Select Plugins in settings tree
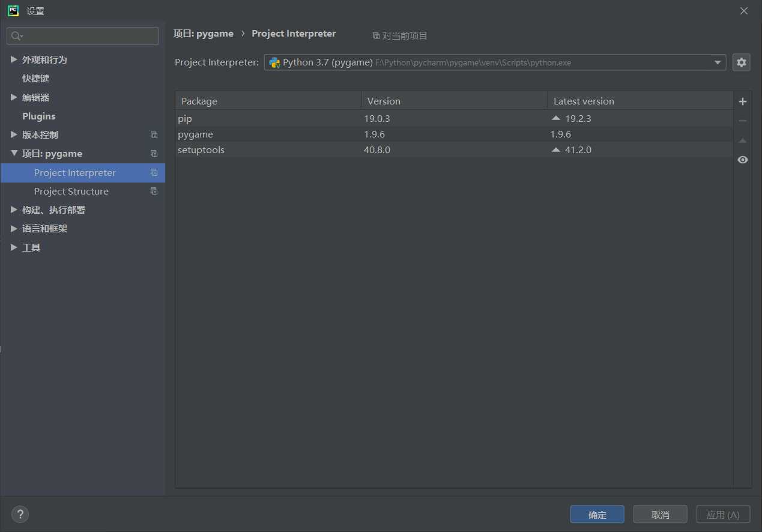Image resolution: width=762 pixels, height=532 pixels. pyautogui.click(x=38, y=116)
